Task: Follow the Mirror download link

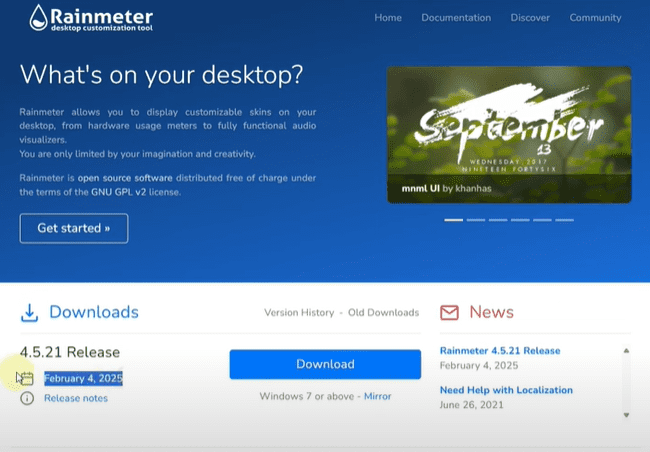Action: (377, 397)
